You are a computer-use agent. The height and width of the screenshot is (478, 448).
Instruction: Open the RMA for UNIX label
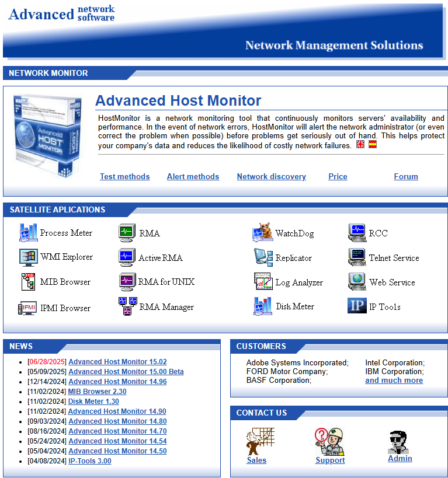coord(166,282)
